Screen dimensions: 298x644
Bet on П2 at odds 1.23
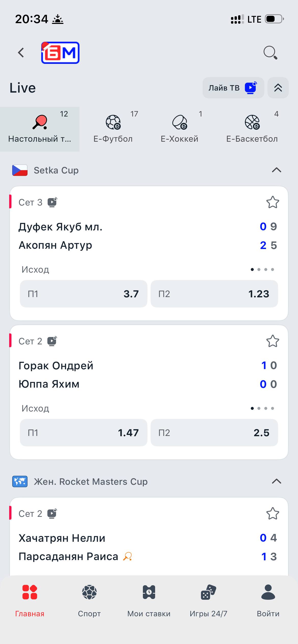pyautogui.click(x=214, y=294)
